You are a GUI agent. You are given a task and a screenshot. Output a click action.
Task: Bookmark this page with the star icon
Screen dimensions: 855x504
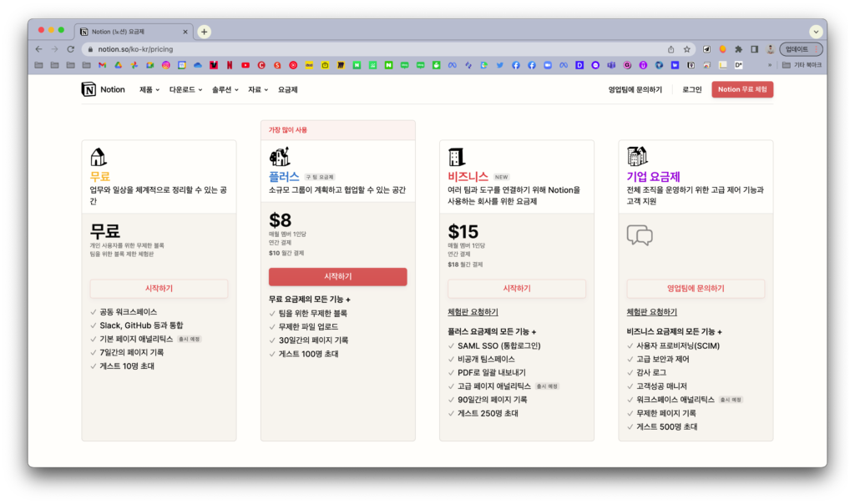[x=687, y=49]
